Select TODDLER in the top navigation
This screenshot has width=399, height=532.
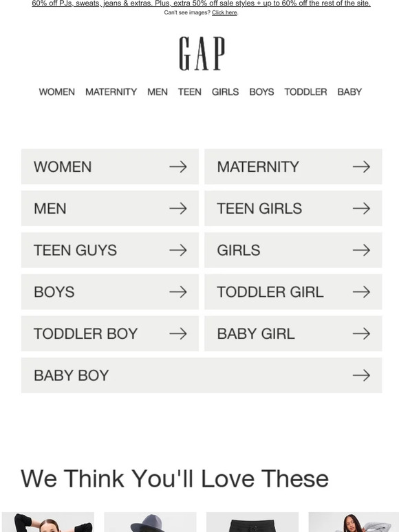(305, 92)
